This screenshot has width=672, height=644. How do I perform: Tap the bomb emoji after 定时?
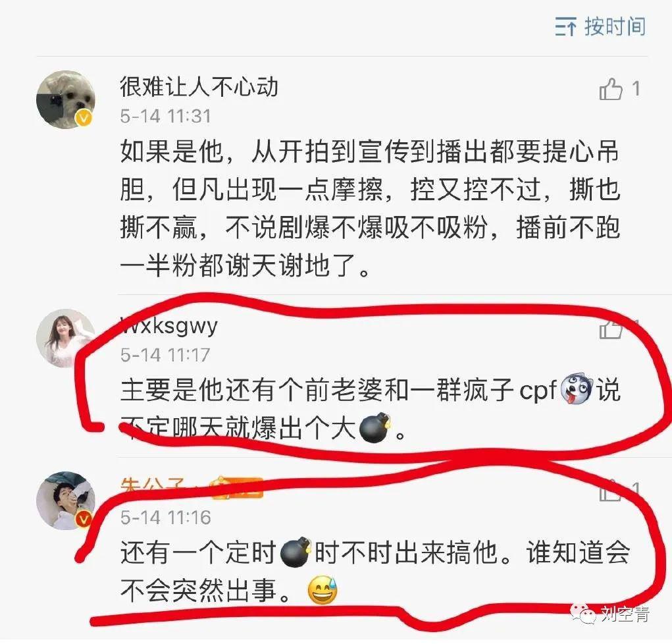click(296, 551)
